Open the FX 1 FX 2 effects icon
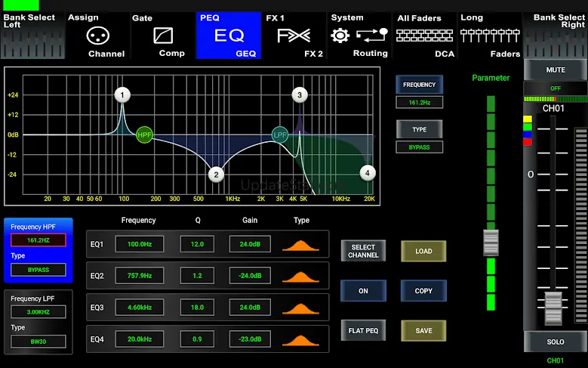The image size is (588, 368). (294, 36)
